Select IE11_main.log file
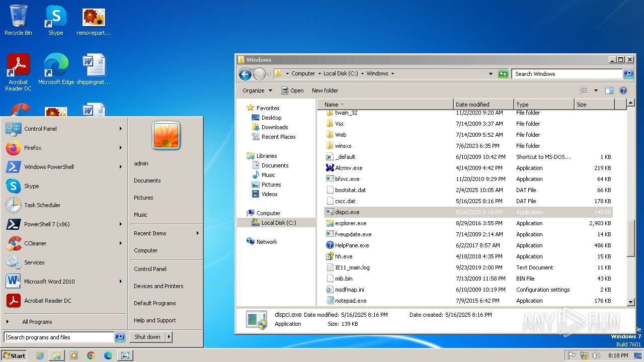The image size is (644, 362). coord(348,267)
